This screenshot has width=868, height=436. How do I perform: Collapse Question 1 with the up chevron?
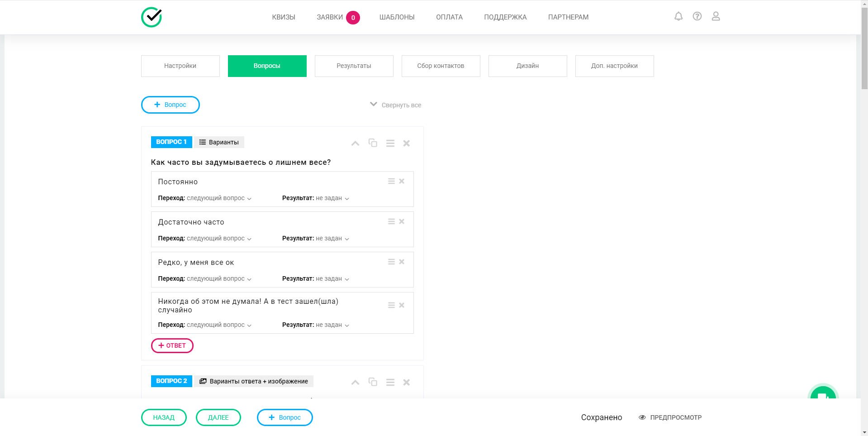356,143
